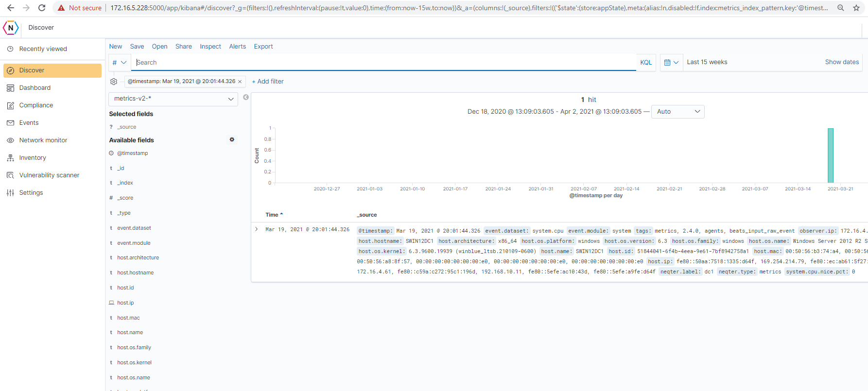Click the N application logo
Image resolution: width=868 pixels, height=391 pixels.
11,28
